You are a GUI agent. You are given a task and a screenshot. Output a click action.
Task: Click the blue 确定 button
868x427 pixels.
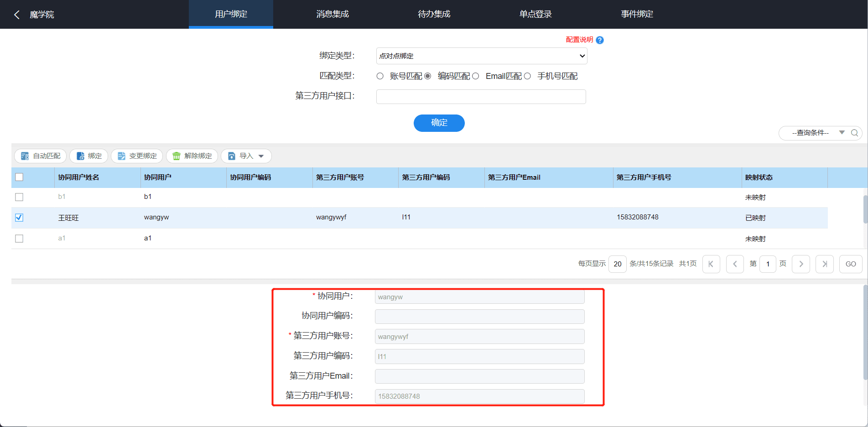439,123
